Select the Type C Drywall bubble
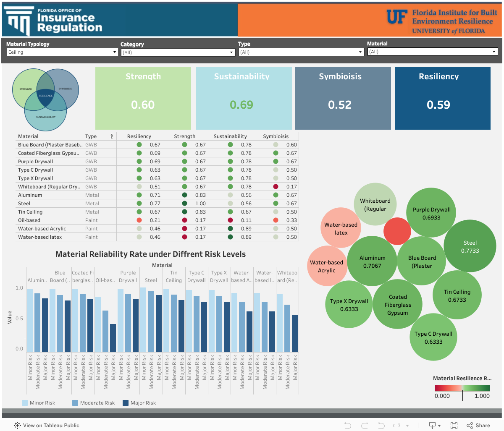Screen dimensions: 504x431 click(x=433, y=337)
